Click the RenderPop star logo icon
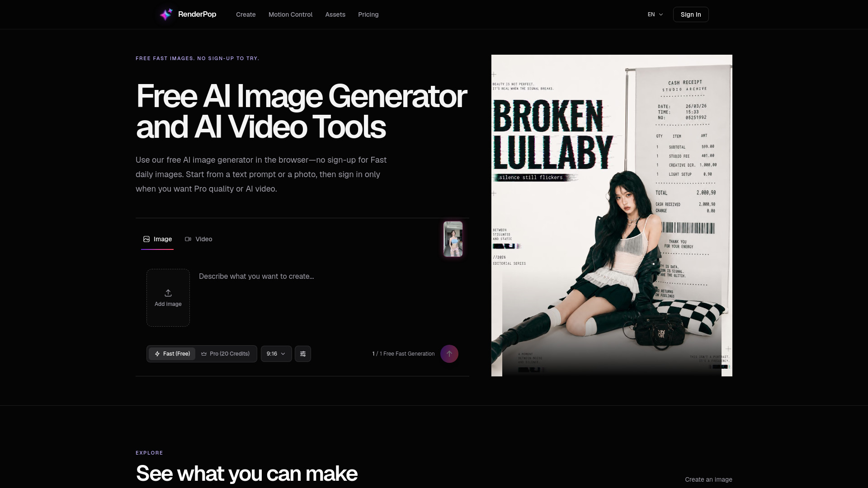This screenshot has height=488, width=868. click(166, 14)
